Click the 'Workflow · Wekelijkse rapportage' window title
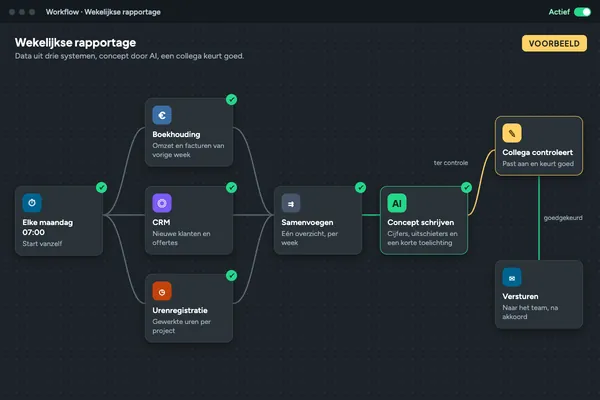Image resolution: width=600 pixels, height=400 pixels. coord(103,12)
